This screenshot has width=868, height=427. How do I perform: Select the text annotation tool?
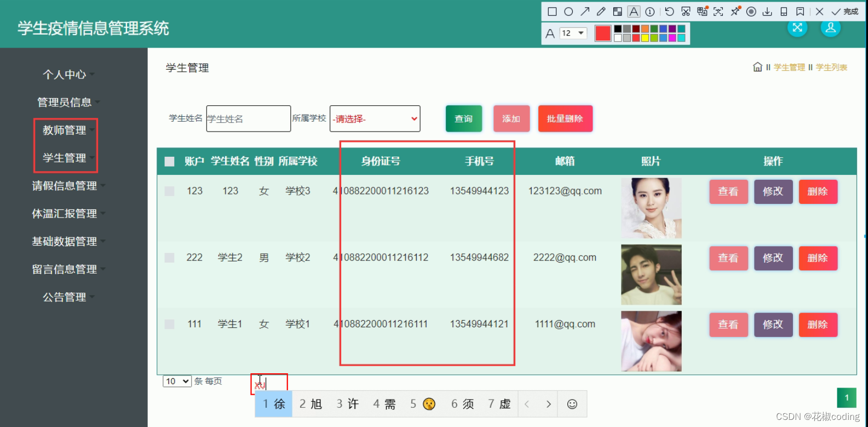(634, 12)
